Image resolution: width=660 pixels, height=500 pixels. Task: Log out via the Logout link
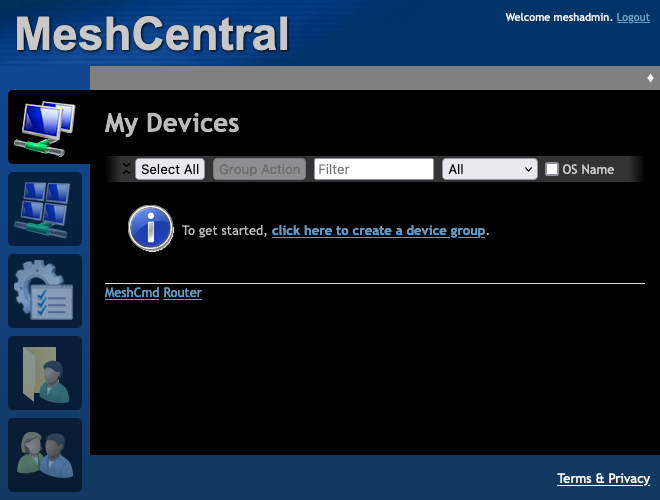click(x=633, y=17)
